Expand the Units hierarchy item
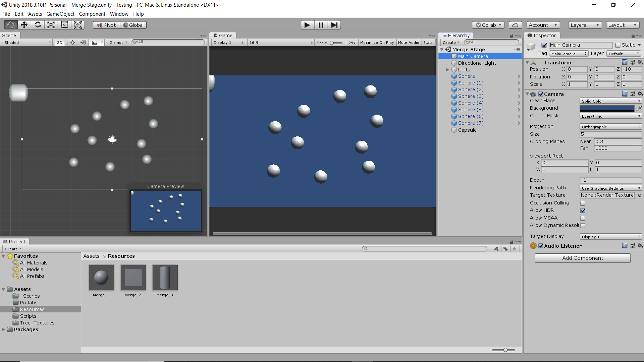The height and width of the screenshot is (362, 644). click(x=447, y=70)
